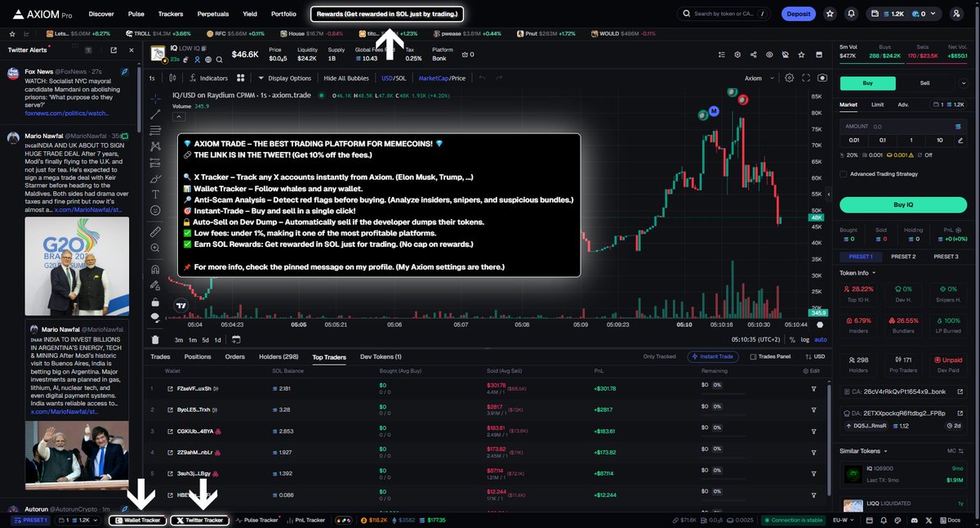This screenshot has height=528, width=980.
Task: Select the PRESET 2 tab
Action: pyautogui.click(x=903, y=257)
